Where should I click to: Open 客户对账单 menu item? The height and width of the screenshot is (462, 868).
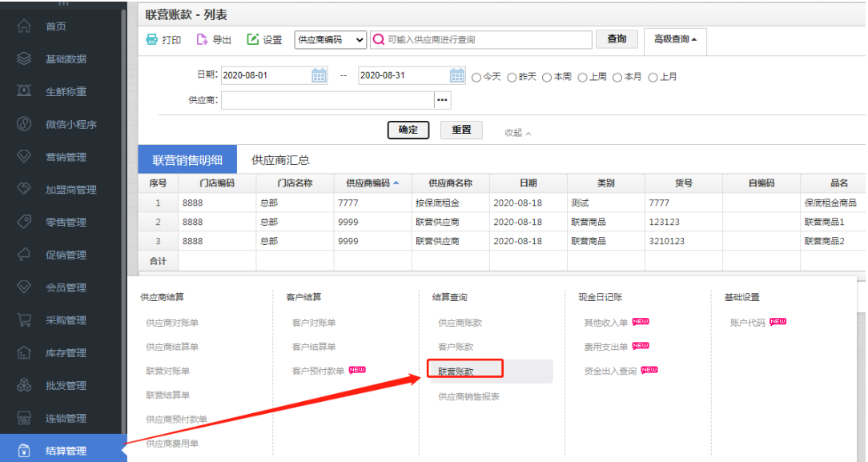click(x=313, y=323)
